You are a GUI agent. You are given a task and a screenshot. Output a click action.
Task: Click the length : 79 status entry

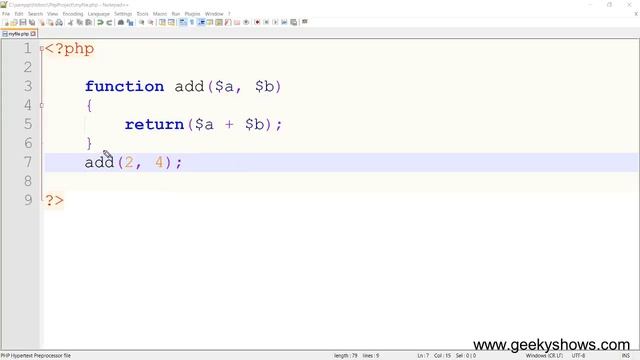tap(345, 356)
